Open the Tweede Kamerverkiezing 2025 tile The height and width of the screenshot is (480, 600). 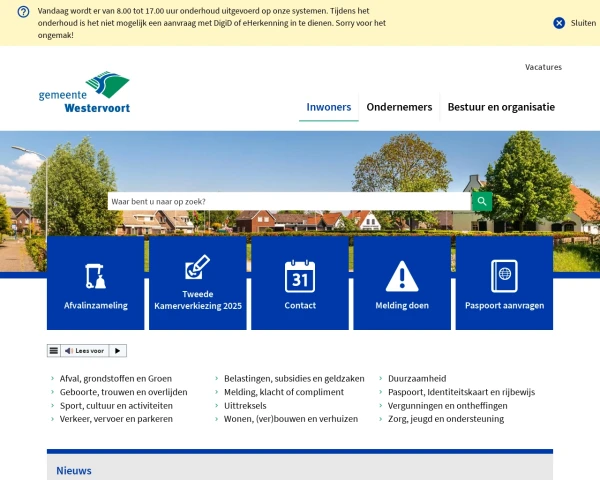pyautogui.click(x=198, y=283)
